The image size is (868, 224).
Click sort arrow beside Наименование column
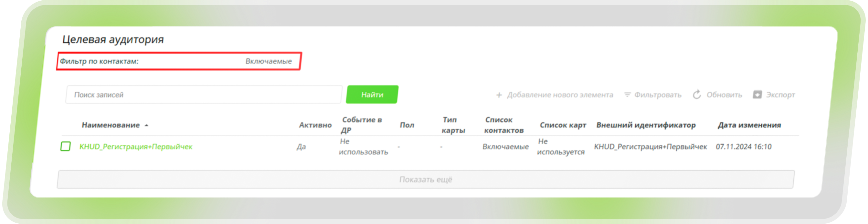click(x=147, y=126)
